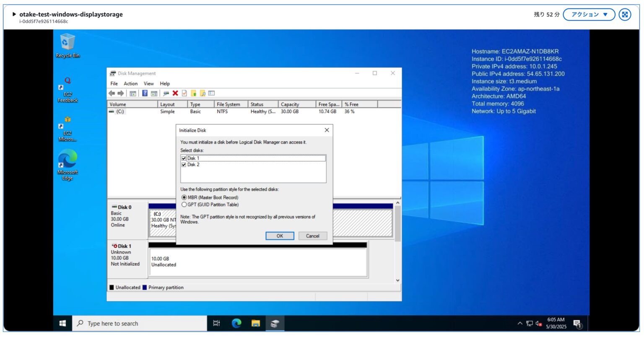
Task: Cancel the Initialize Disk dialog
Action: coord(312,236)
